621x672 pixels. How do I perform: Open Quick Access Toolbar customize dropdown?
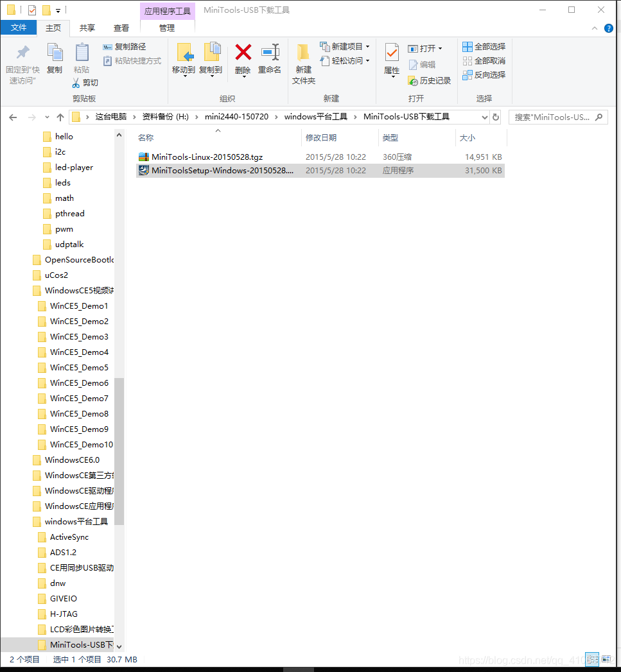58,10
